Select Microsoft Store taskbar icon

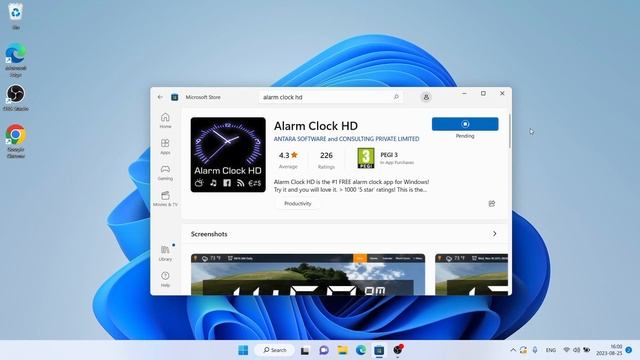tap(379, 350)
